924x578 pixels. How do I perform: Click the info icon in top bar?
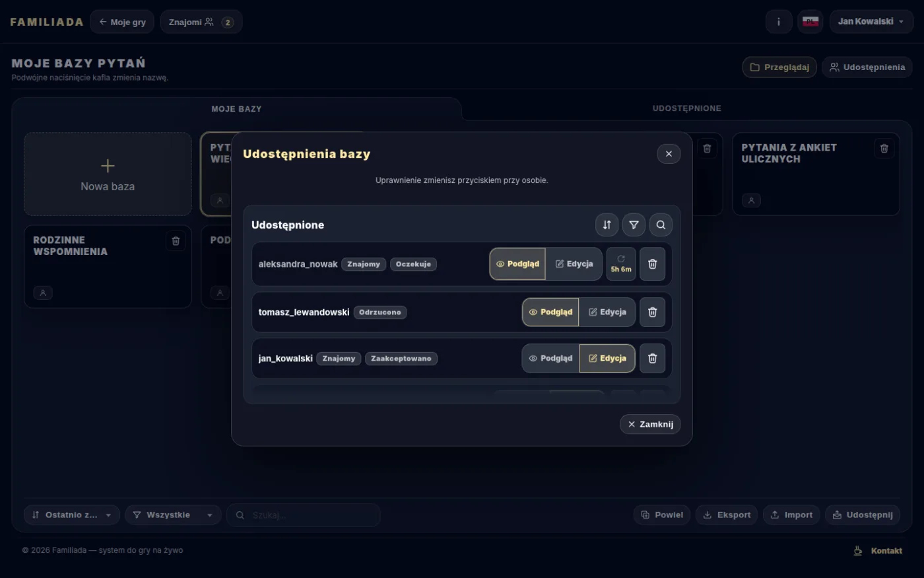(x=779, y=22)
